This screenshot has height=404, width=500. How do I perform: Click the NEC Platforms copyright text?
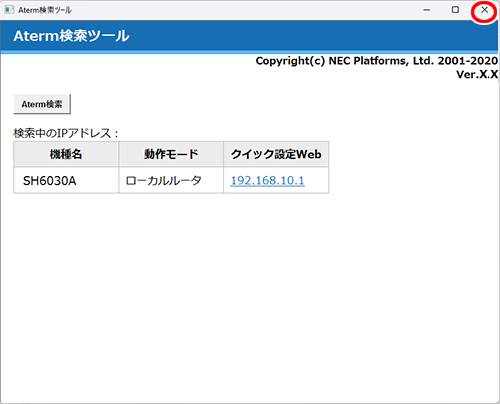pos(377,61)
